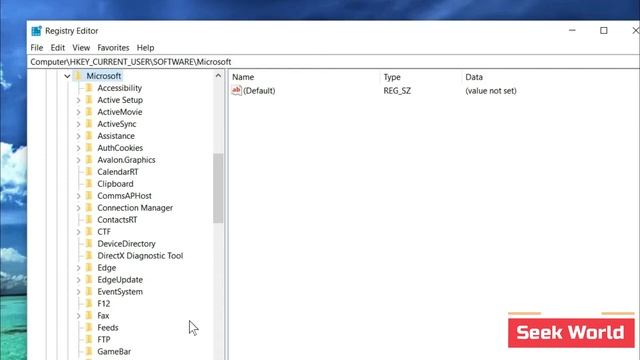
Task: Expand the ActiveSync key
Action: pos(78,124)
